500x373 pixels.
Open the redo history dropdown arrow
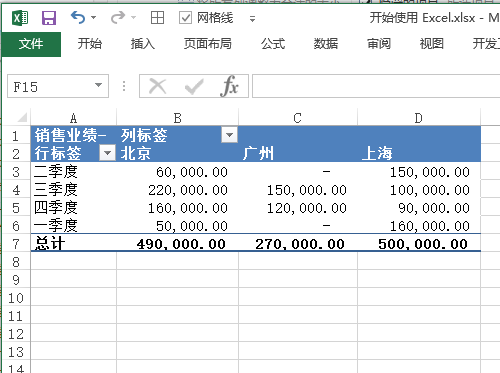(x=133, y=18)
